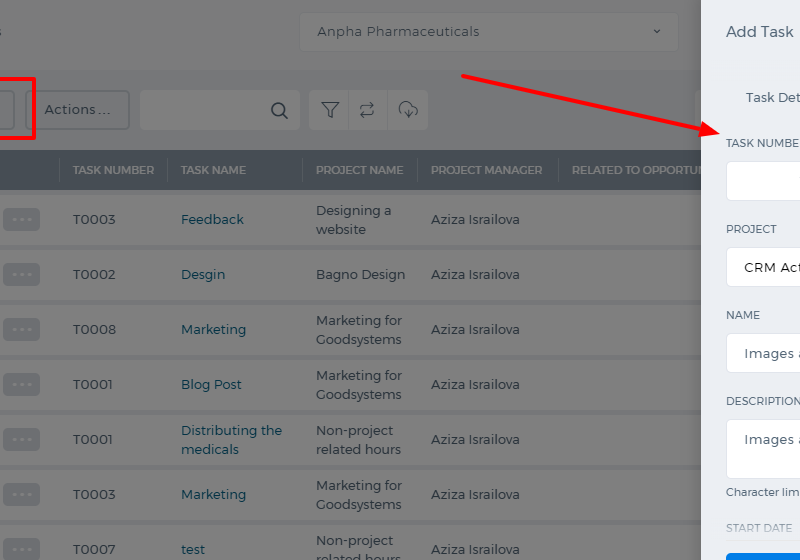The width and height of the screenshot is (800, 560).
Task: Sort by RELATED TO OPPORTUNITY column header
Action: tap(636, 170)
